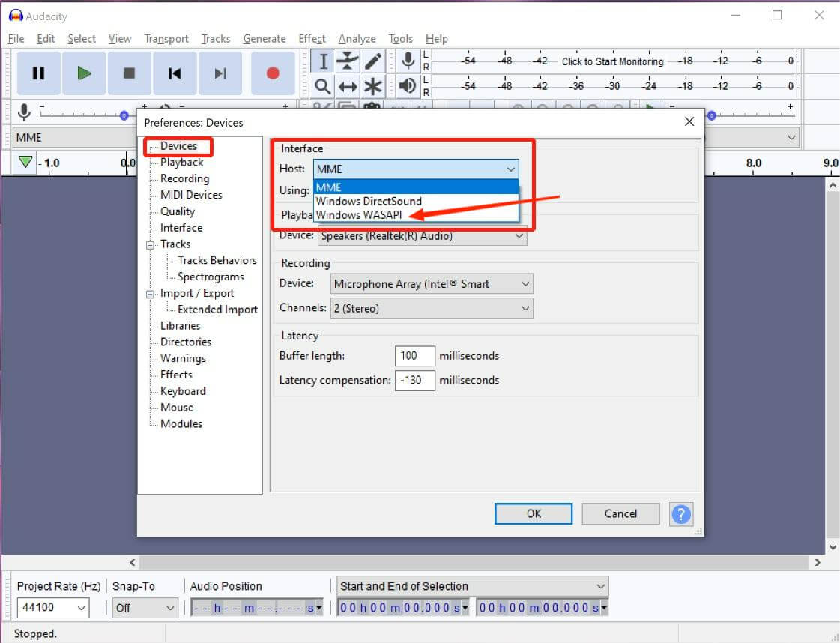Click the red Record button
This screenshot has width=840, height=643.
coord(273,73)
